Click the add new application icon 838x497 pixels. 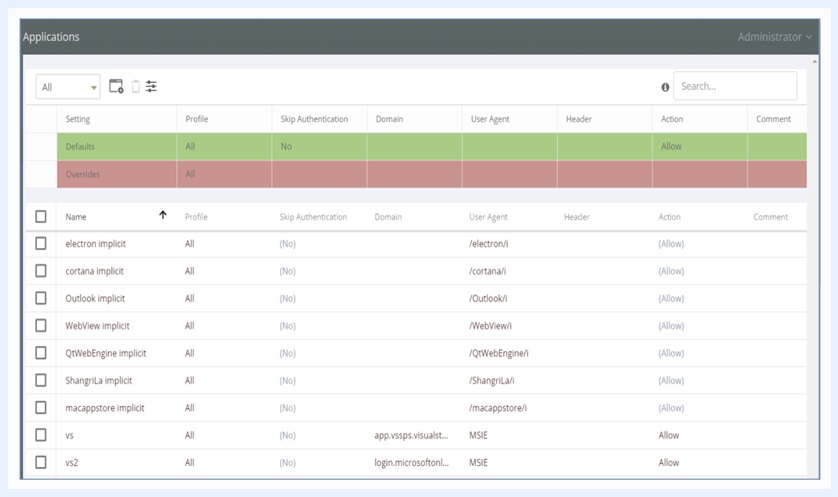116,87
